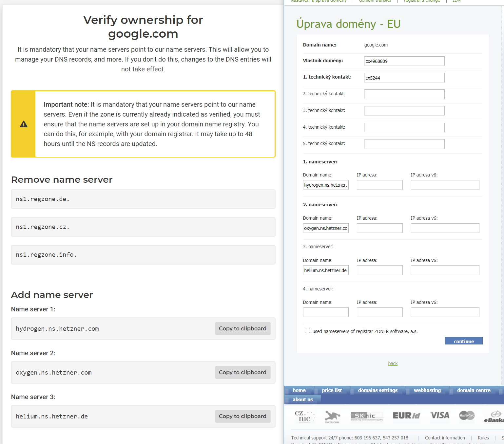Click the Rules footer link
The image size is (504, 444).
pos(483,438)
